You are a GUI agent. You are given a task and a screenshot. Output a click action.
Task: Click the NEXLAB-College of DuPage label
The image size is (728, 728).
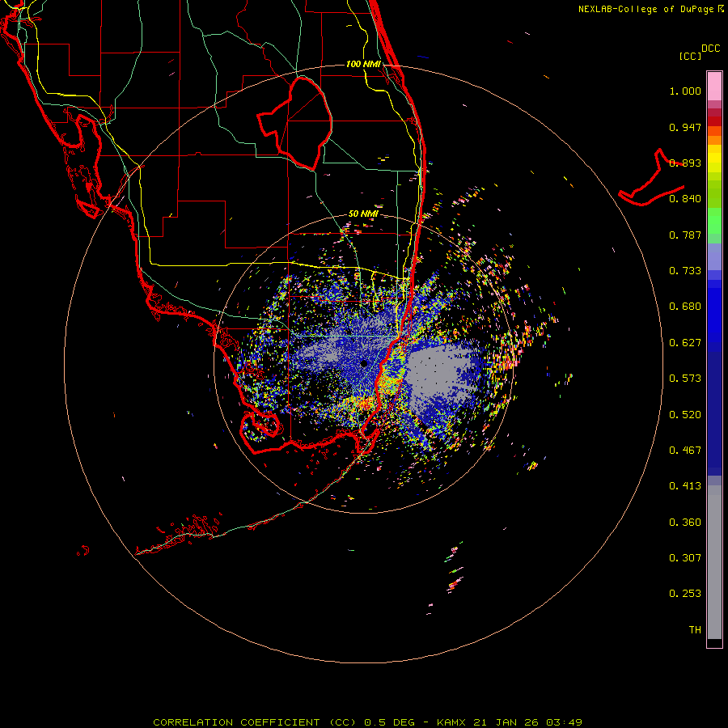(x=645, y=9)
